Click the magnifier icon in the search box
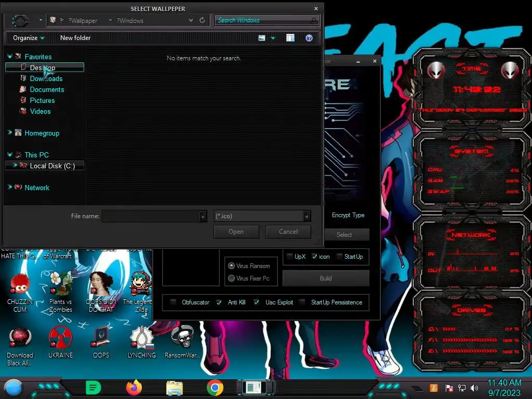 [x=314, y=20]
